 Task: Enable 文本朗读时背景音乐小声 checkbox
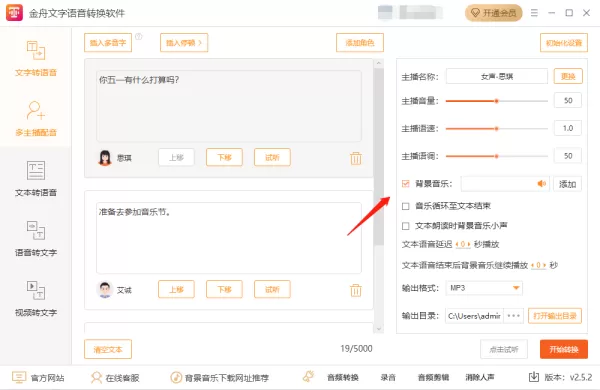[x=406, y=226]
